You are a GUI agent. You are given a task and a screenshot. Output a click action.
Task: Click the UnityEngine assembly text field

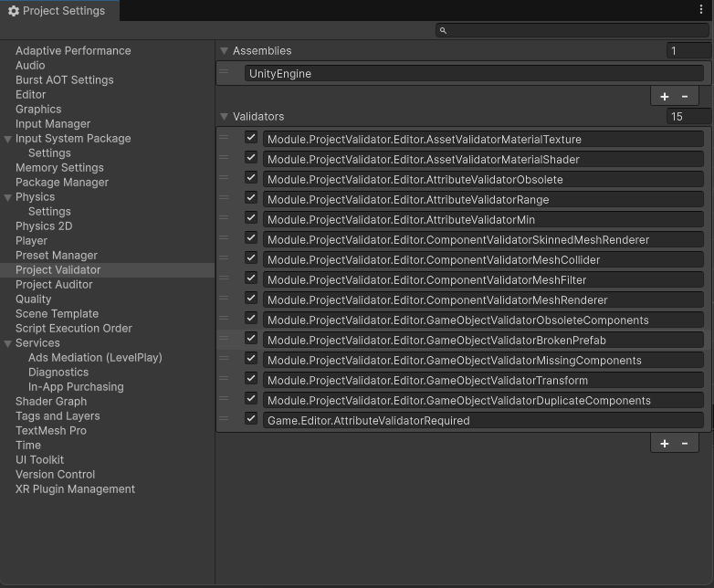474,73
